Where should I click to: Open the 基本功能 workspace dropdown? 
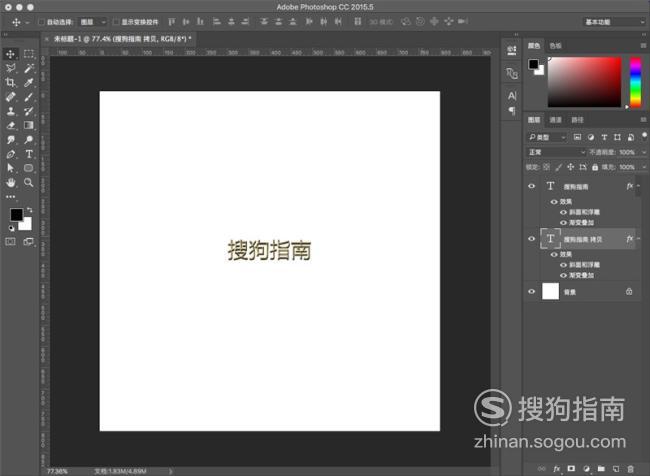pyautogui.click(x=614, y=22)
